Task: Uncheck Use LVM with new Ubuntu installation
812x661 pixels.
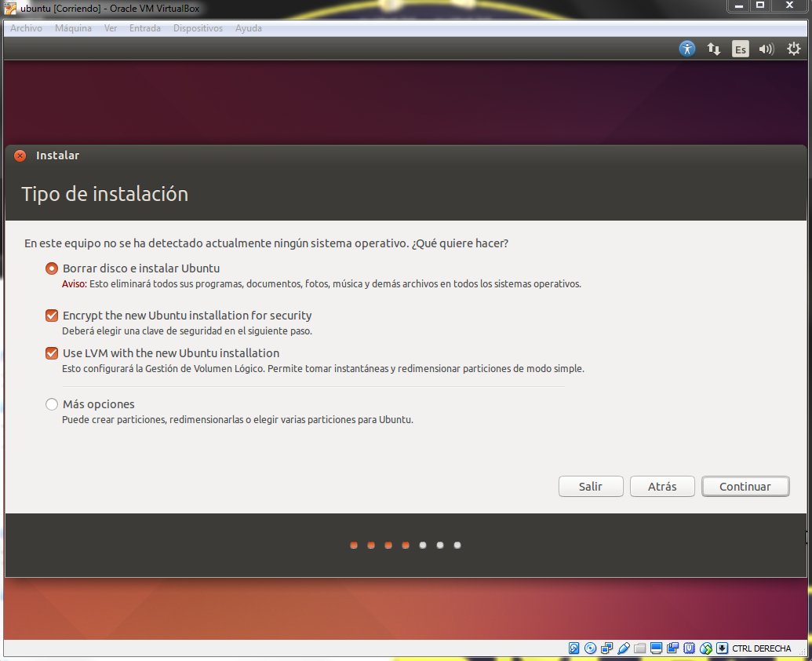Action: point(51,353)
